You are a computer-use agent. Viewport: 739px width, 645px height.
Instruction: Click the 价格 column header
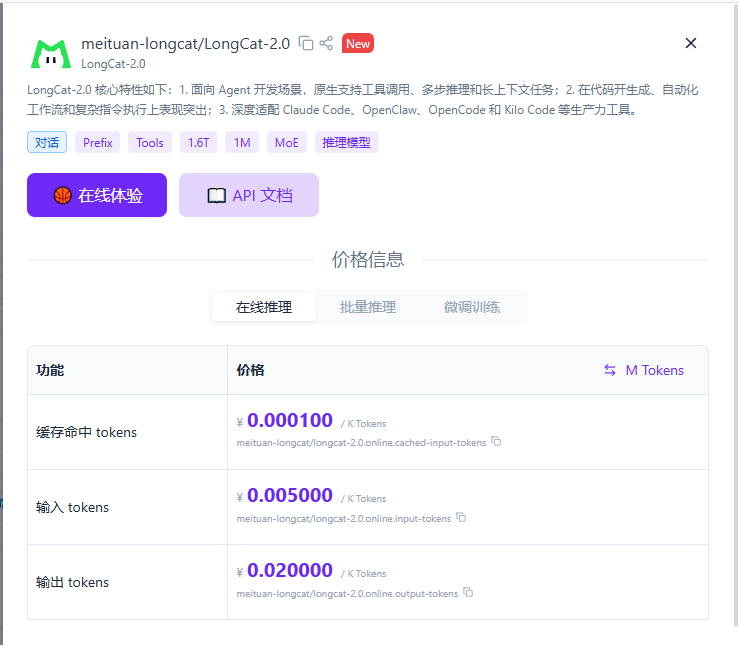(x=250, y=370)
